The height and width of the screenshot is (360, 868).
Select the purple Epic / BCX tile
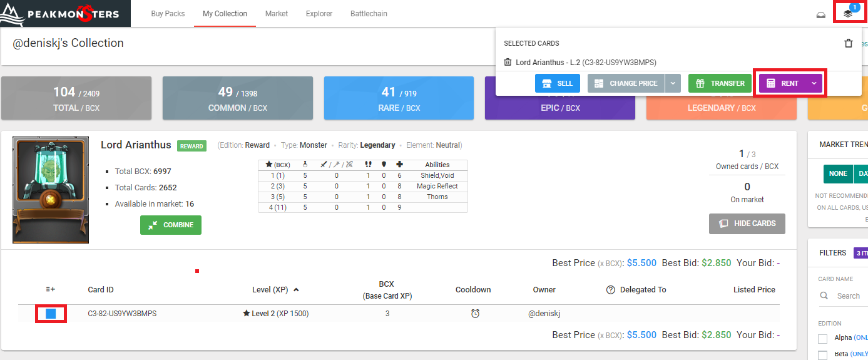point(560,108)
